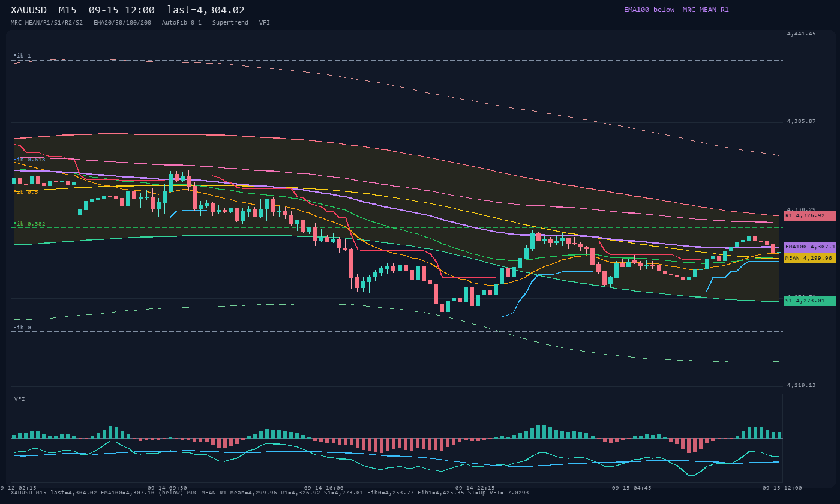Image resolution: width=840 pixels, height=504 pixels.
Task: Click the 09-14 22:15 time axis label
Action: pyautogui.click(x=475, y=488)
